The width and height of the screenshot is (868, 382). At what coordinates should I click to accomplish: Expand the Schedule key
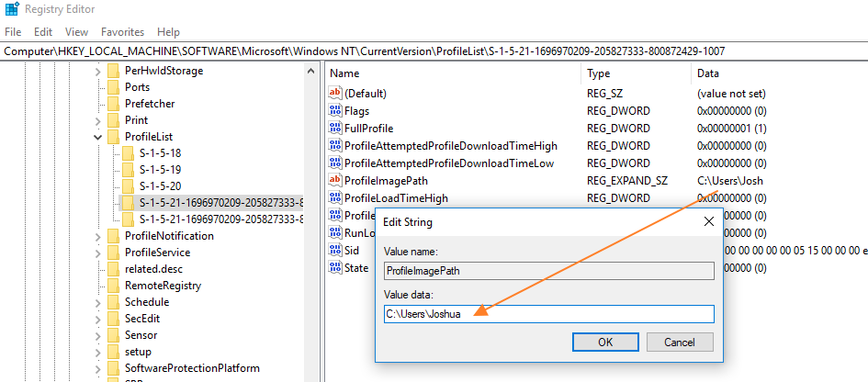(98, 302)
